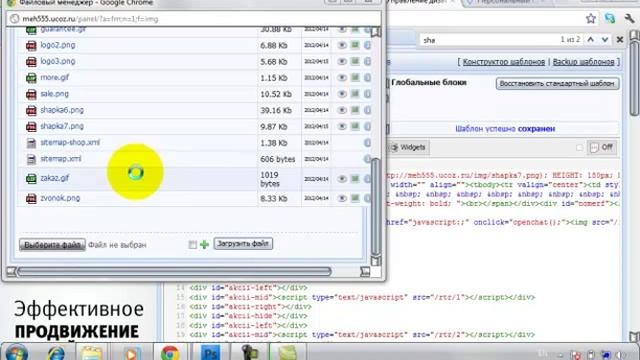Open sitemap.xml file link
This screenshot has height=360, width=640.
coord(60,159)
